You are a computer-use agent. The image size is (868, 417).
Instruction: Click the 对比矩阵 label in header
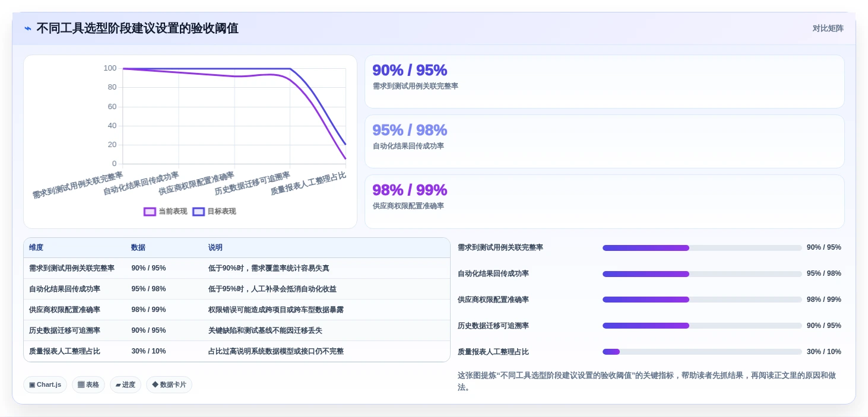[828, 28]
